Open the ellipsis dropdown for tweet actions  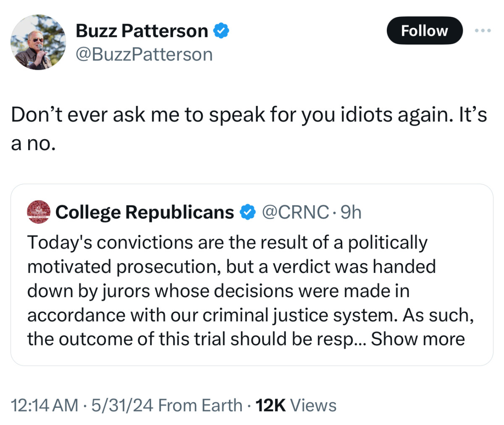[x=483, y=30]
